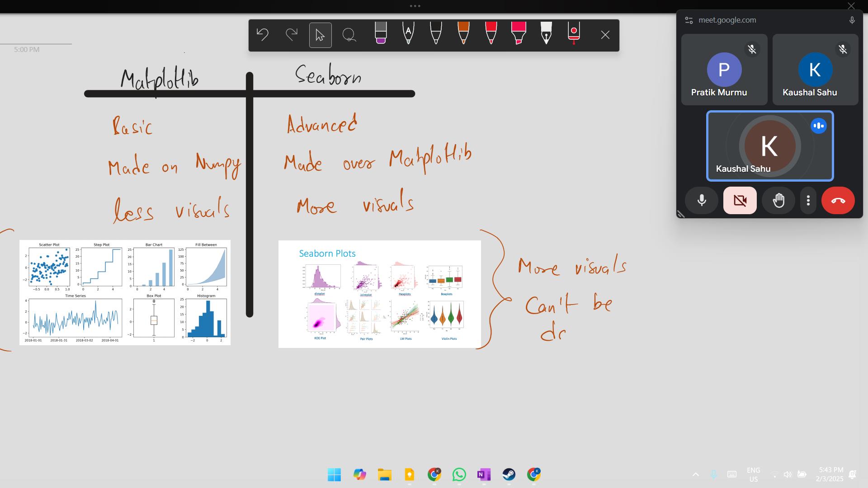Turn camera on in Meet controls
Image resolution: width=868 pixels, height=488 pixels.
(740, 200)
